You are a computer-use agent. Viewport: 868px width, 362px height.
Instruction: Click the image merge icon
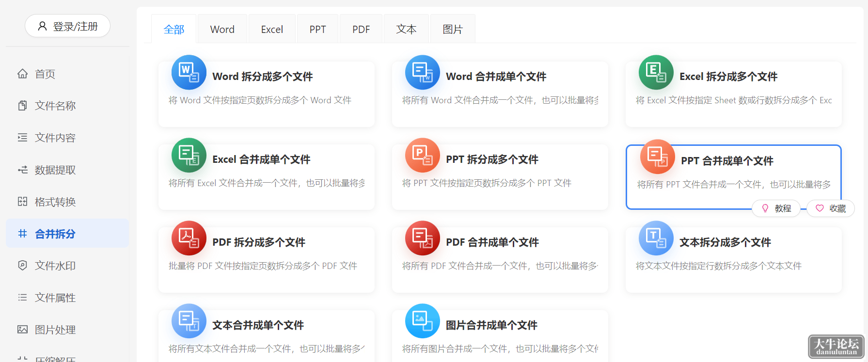(x=423, y=321)
